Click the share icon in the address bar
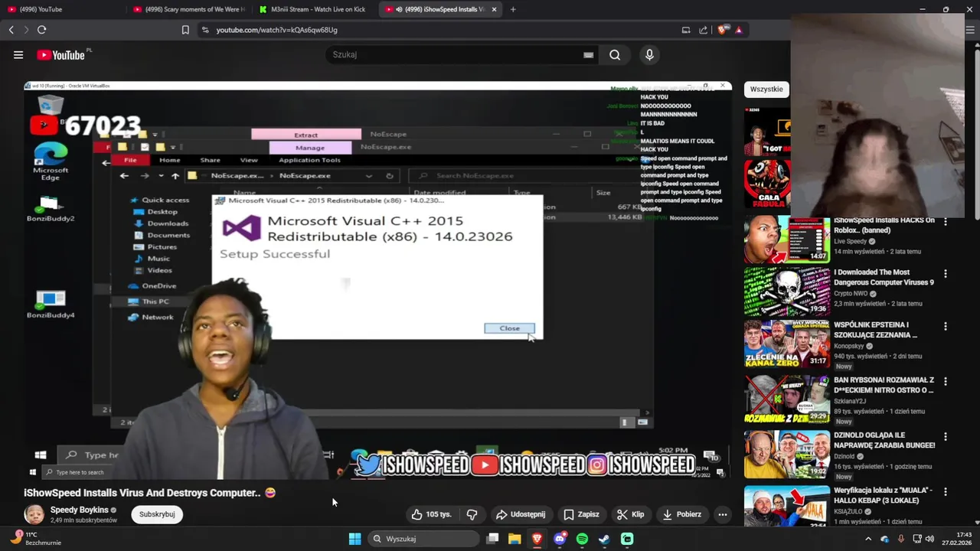The image size is (980, 551). [704, 30]
